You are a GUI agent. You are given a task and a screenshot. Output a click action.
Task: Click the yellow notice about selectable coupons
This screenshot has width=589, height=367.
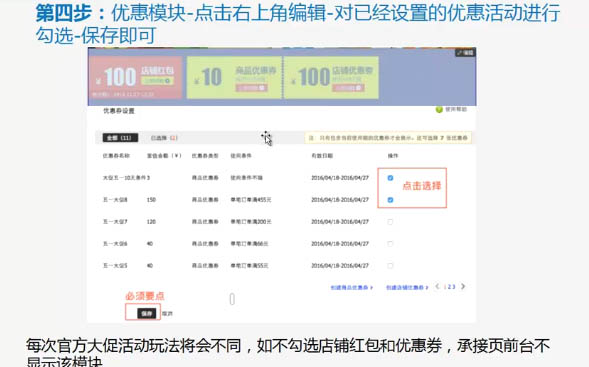point(388,138)
